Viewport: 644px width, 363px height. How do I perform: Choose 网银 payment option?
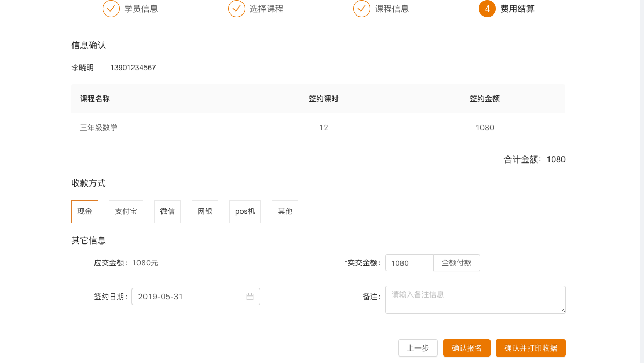pos(205,211)
